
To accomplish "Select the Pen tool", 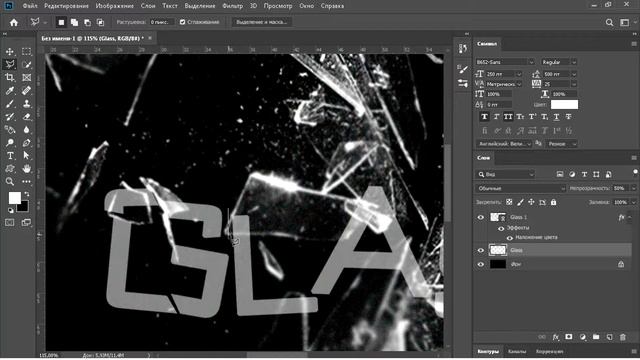I will pos(27,143).
